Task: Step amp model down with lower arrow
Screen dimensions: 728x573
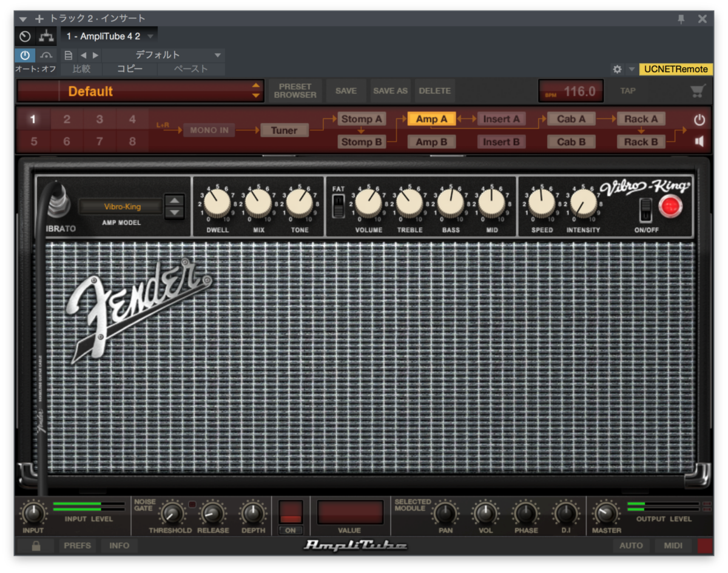Action: [175, 212]
